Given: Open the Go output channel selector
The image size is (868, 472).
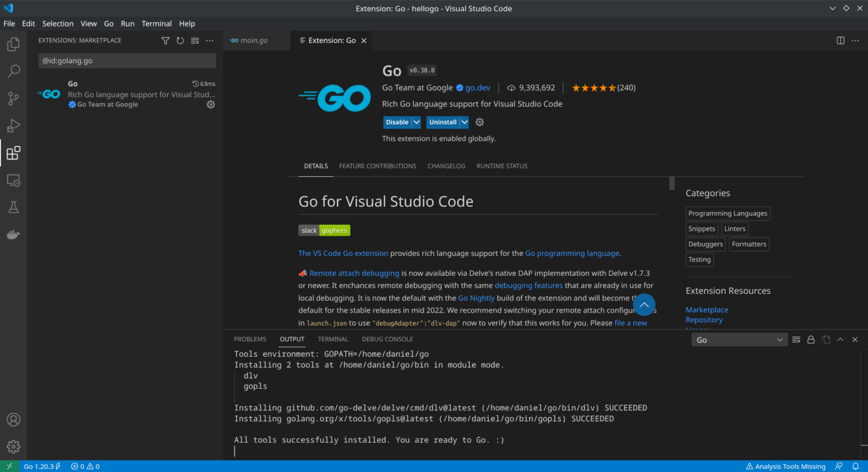Looking at the screenshot, I should pos(739,339).
